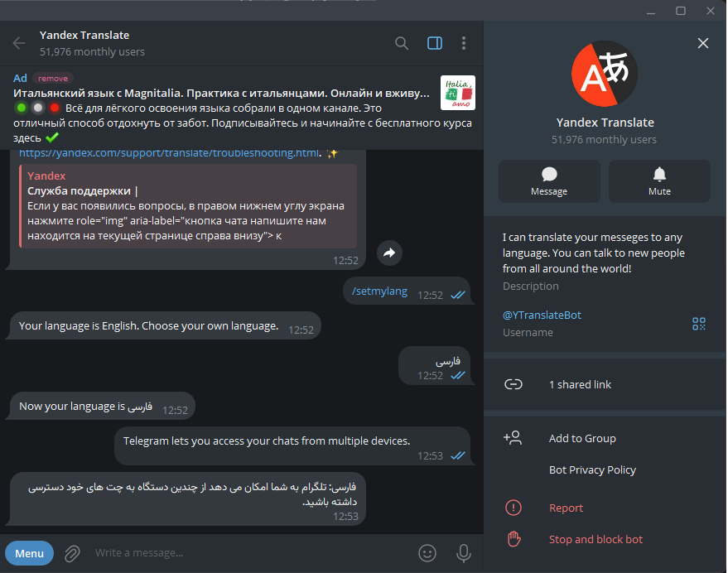
Task: Click the back arrow in chat header
Action: [x=19, y=43]
